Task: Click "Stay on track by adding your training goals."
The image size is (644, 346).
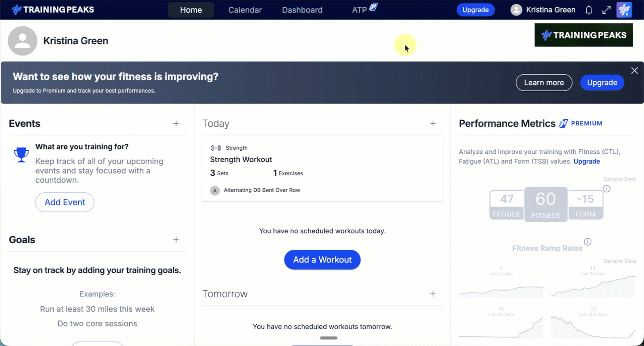Action: (x=97, y=270)
